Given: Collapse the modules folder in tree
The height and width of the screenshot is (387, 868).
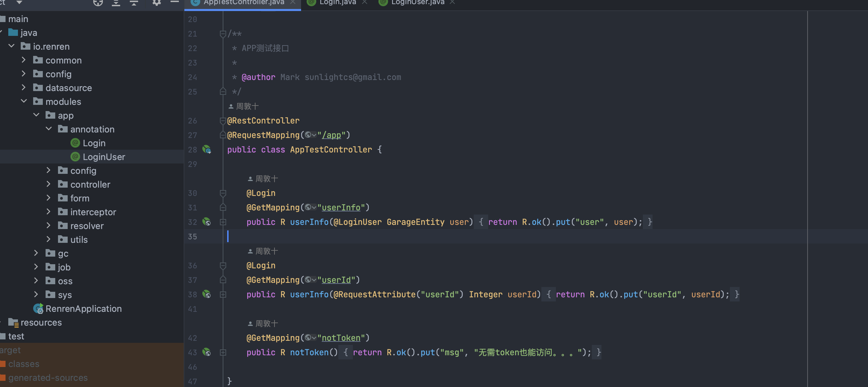Looking at the screenshot, I should point(24,101).
